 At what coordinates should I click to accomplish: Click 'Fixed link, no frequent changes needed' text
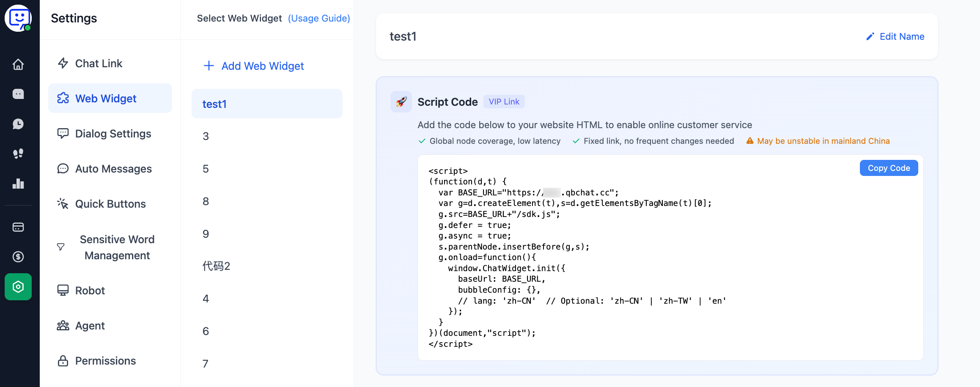(x=659, y=141)
